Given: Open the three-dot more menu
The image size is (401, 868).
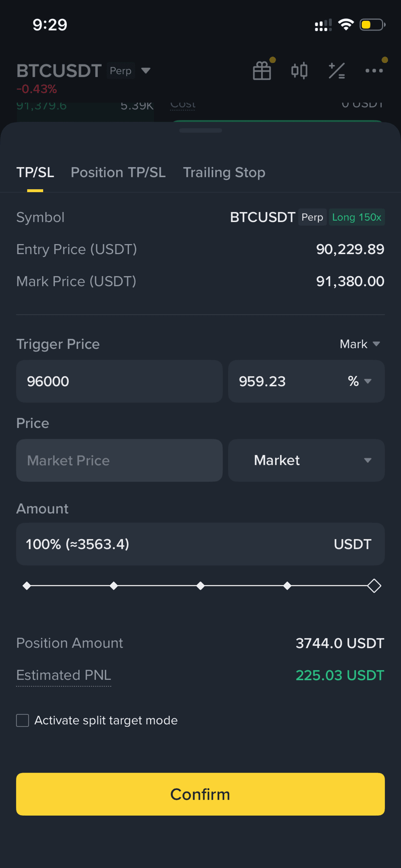Looking at the screenshot, I should [x=374, y=71].
